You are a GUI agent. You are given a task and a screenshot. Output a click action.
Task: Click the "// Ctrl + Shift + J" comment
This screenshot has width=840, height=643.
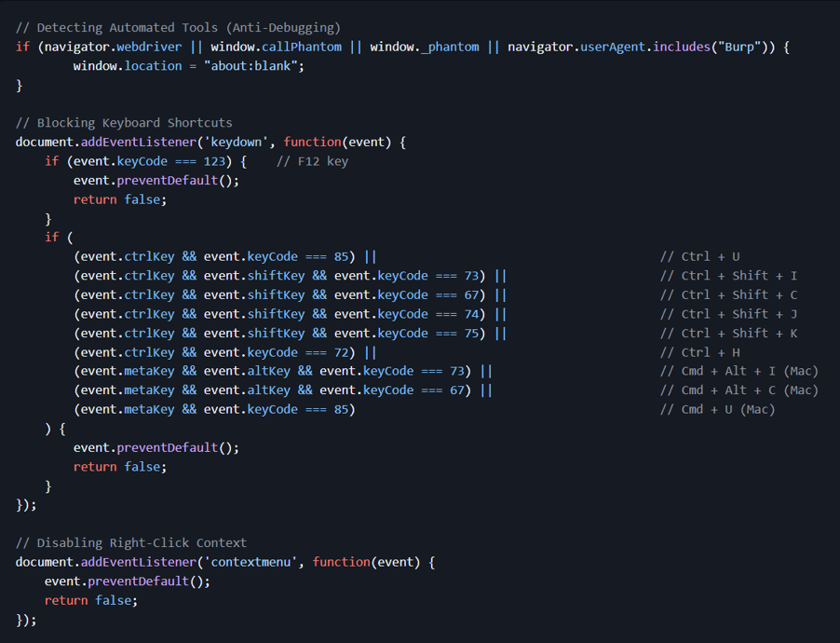pos(728,314)
